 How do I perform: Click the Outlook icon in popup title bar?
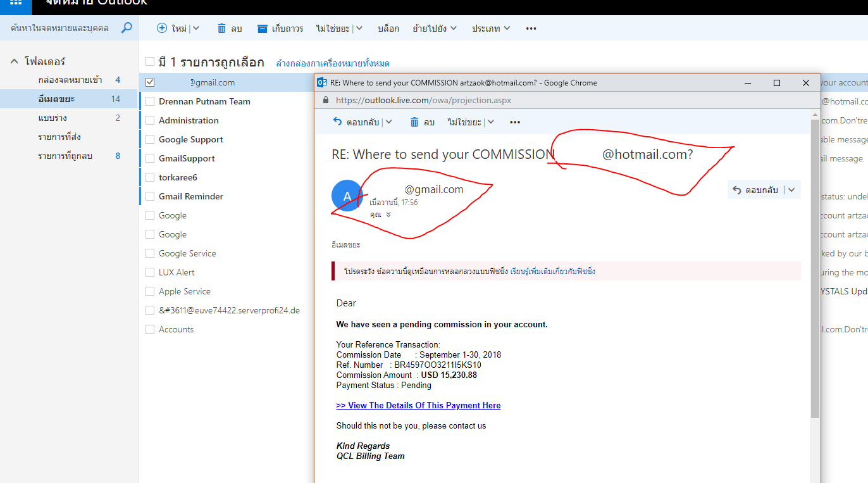(321, 82)
